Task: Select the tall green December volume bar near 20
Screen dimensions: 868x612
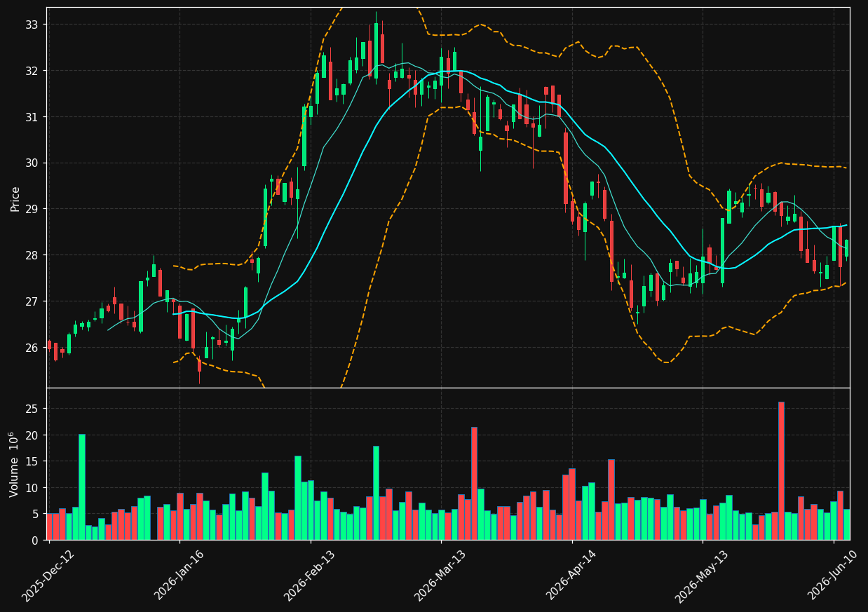Action: [82, 487]
